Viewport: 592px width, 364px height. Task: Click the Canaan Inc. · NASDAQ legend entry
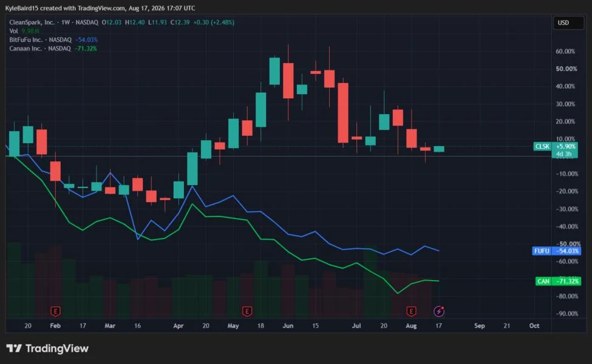click(x=40, y=49)
